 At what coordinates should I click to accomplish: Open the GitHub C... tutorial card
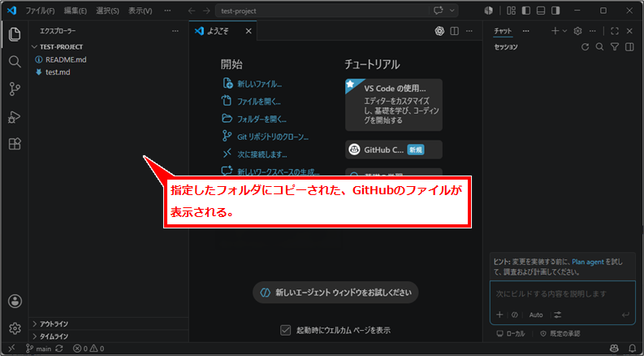tap(393, 150)
